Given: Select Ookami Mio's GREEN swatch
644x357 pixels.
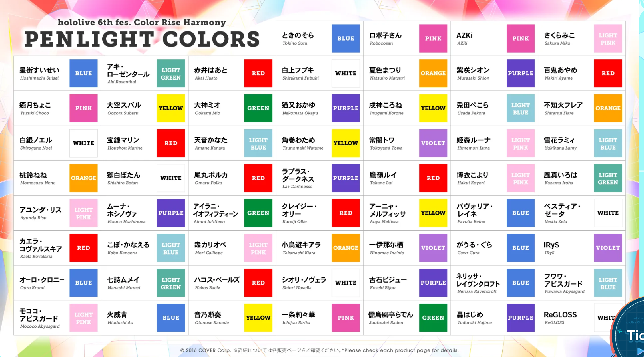Looking at the screenshot, I should point(258,108).
